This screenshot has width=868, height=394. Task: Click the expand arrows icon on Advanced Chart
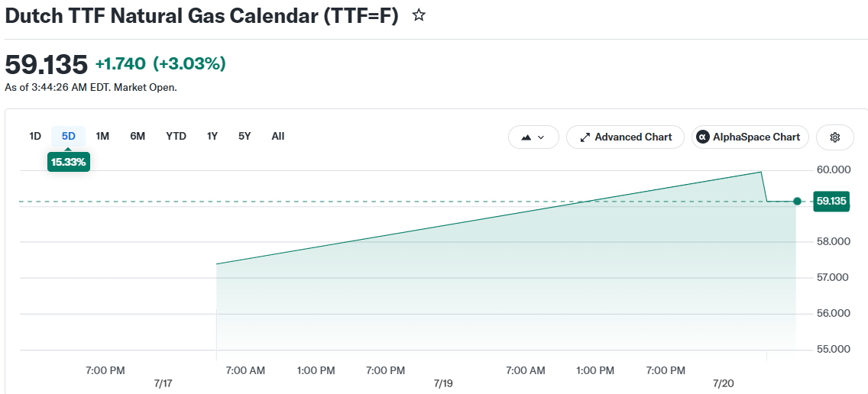tap(585, 137)
